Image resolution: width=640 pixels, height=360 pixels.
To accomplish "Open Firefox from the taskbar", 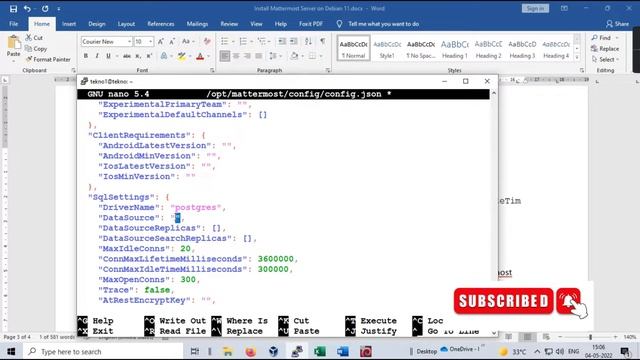I will [251, 351].
